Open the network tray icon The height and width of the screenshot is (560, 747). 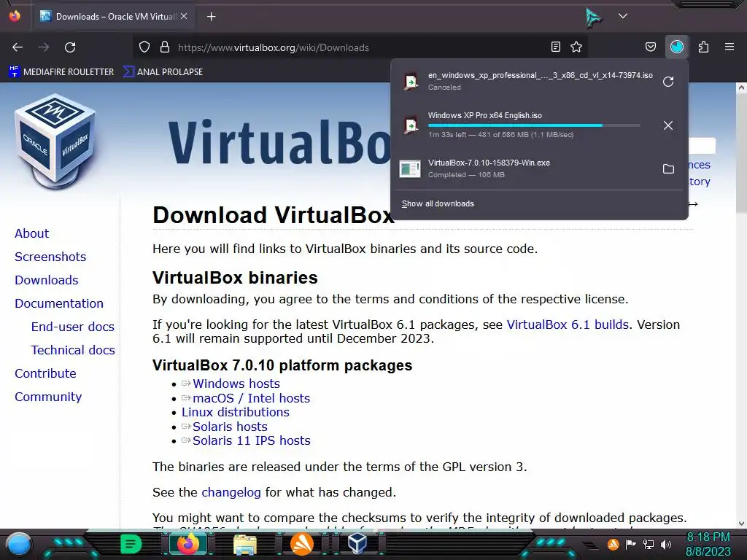[649, 544]
